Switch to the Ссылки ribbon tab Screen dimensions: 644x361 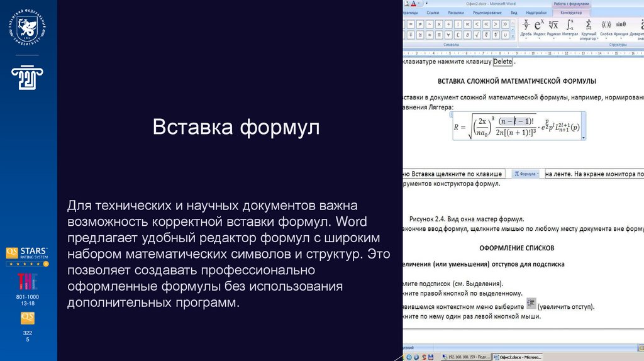point(433,13)
